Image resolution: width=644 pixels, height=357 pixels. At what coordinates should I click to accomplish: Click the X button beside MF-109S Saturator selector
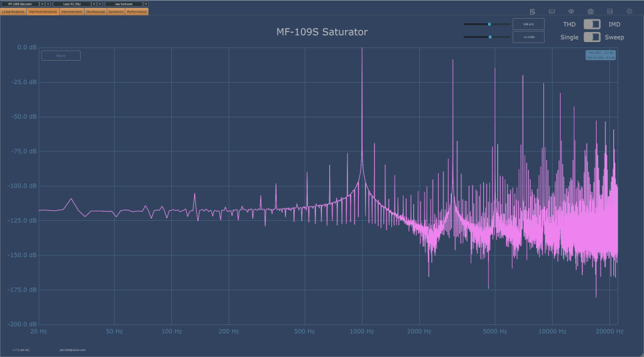pyautogui.click(x=48, y=4)
